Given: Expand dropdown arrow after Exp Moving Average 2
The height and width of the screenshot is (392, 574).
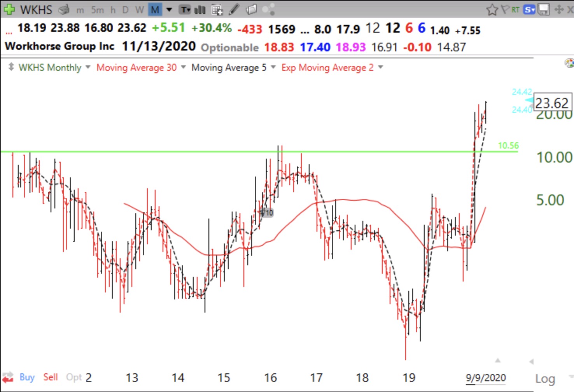Looking at the screenshot, I should [381, 67].
